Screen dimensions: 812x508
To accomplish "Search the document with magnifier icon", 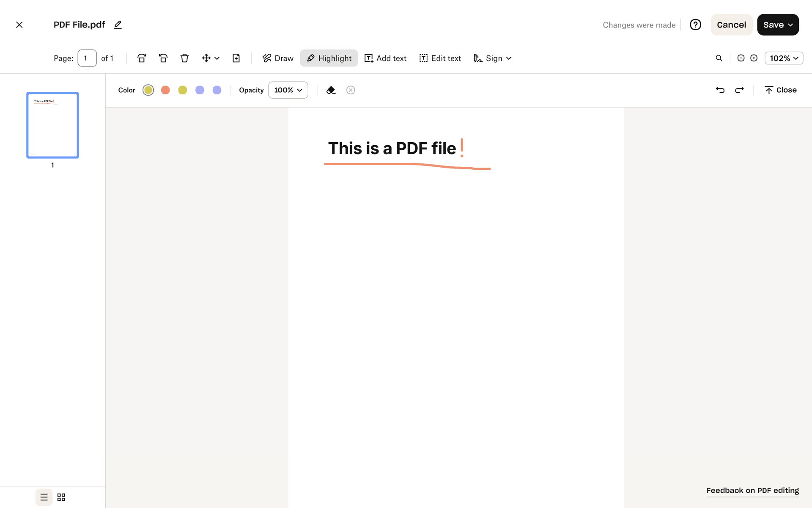I will click(719, 58).
